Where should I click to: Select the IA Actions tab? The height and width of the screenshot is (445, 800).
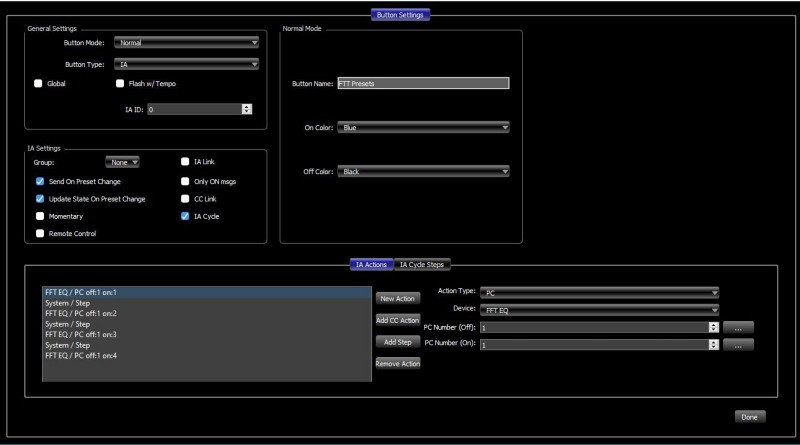click(x=372, y=265)
